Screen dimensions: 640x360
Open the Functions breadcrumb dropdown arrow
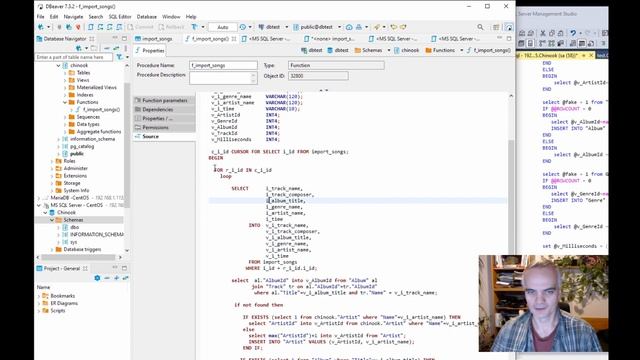(462, 50)
